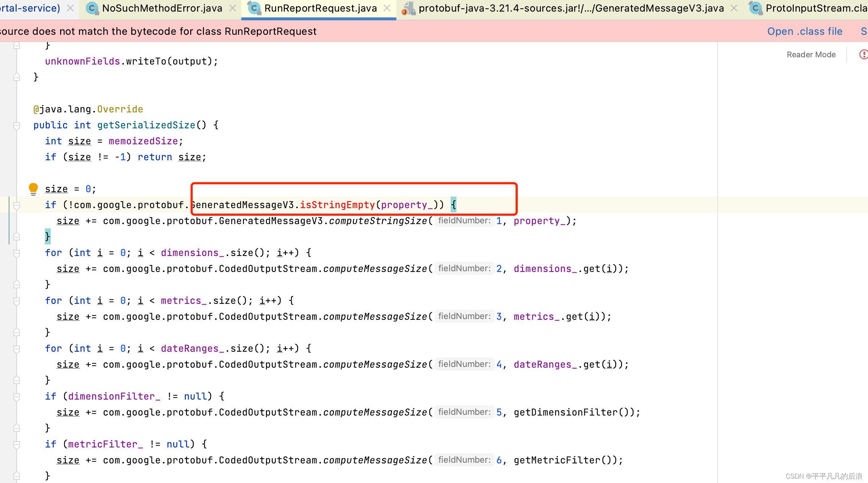
Task: Click the class icon on RunReportRequest.java tab
Action: 254,8
